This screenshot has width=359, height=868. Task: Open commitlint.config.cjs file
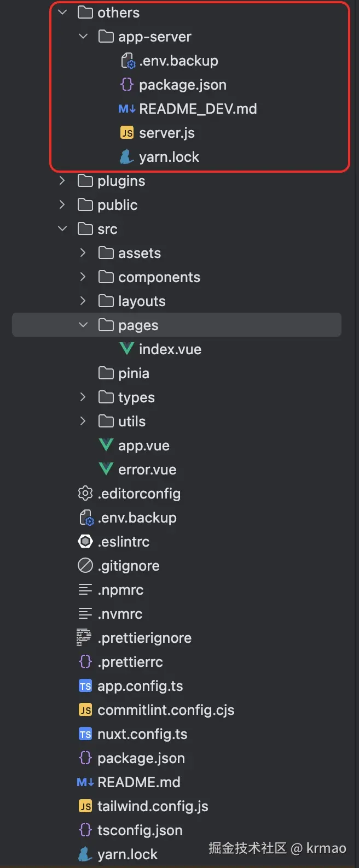click(166, 710)
